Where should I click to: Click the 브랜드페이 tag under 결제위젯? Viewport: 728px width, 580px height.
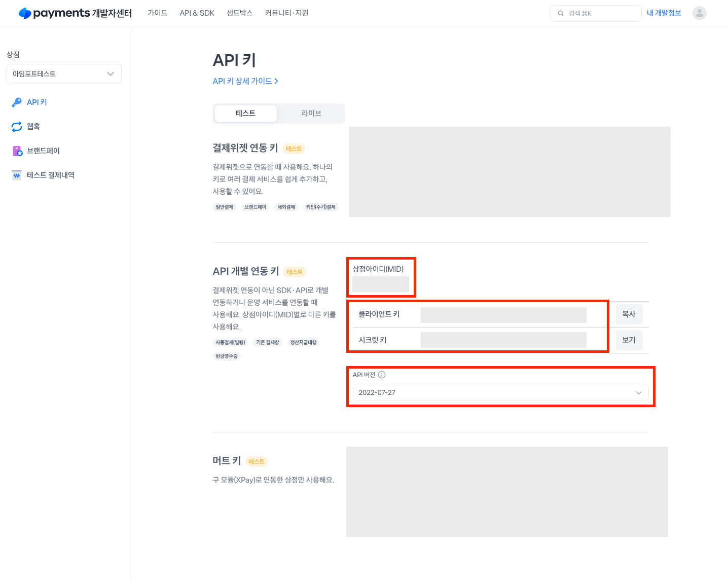(x=255, y=207)
